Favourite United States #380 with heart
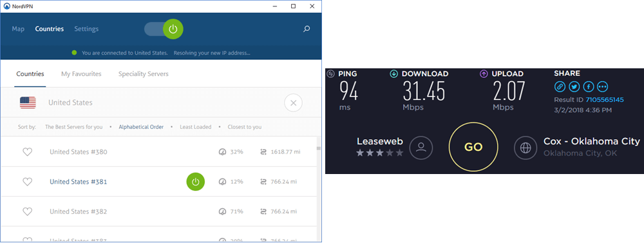 pos(27,152)
